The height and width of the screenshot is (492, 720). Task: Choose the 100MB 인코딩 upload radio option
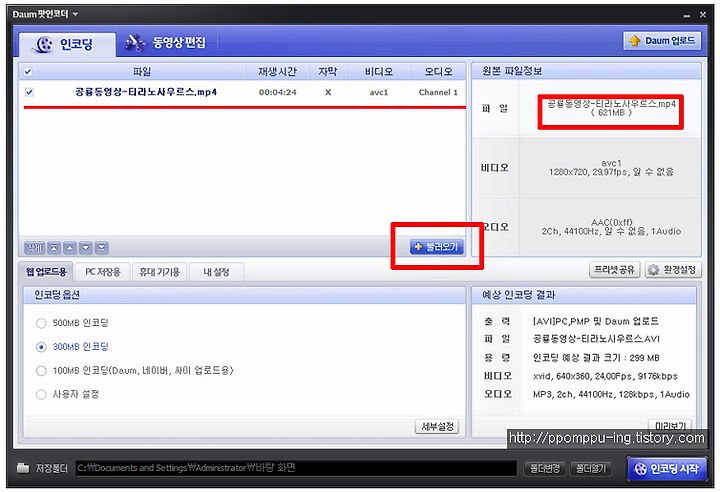coord(41,371)
